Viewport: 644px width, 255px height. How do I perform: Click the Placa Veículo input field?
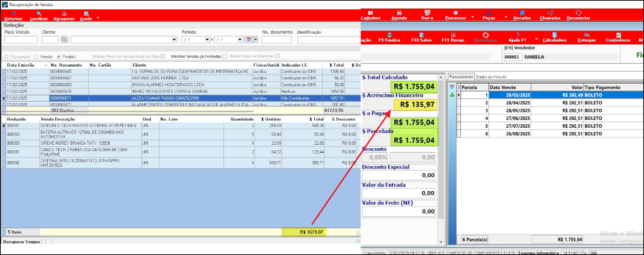click(21, 40)
